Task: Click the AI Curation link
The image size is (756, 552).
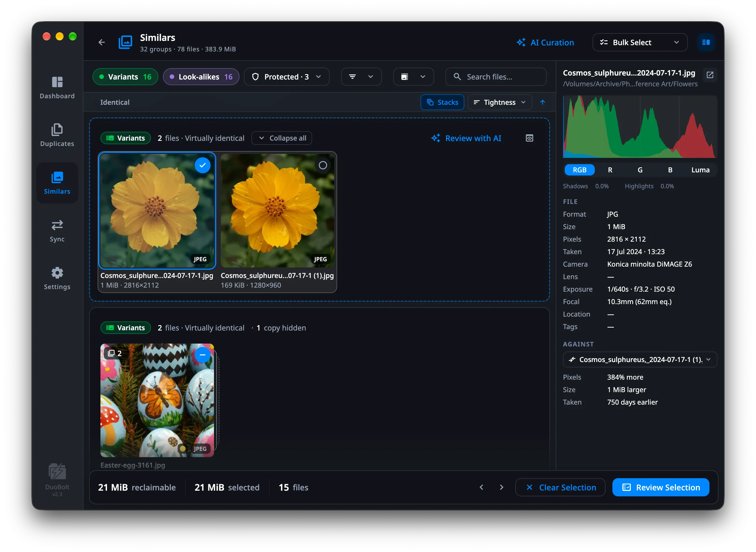Action: point(545,42)
